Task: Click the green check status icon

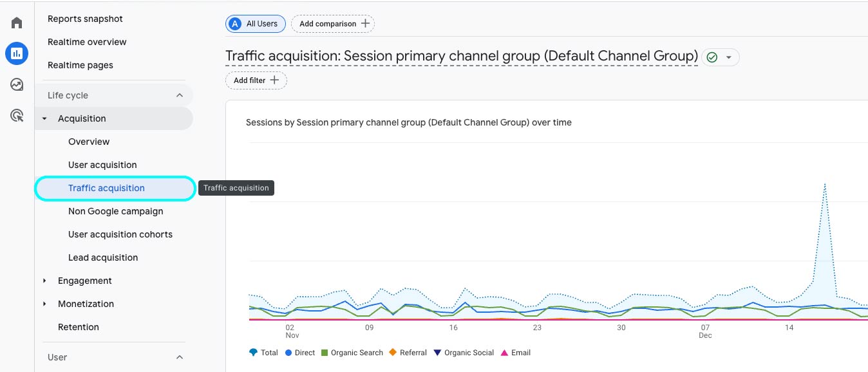Action: 712,57
